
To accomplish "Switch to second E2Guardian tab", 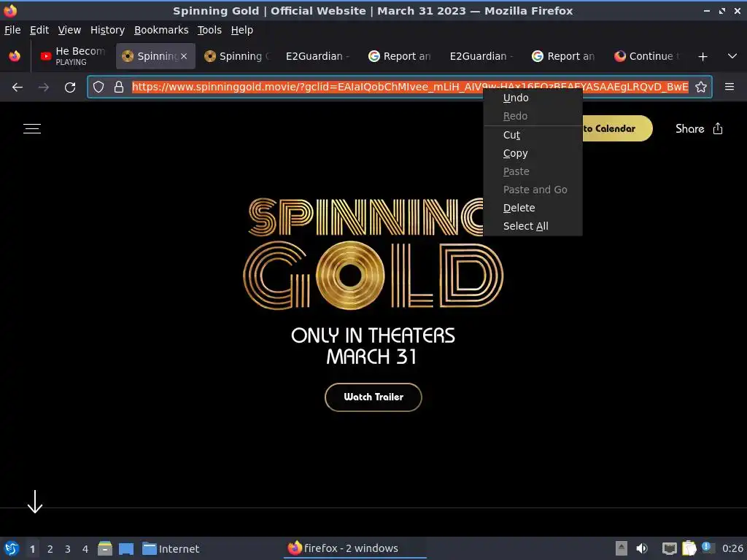I will click(482, 56).
